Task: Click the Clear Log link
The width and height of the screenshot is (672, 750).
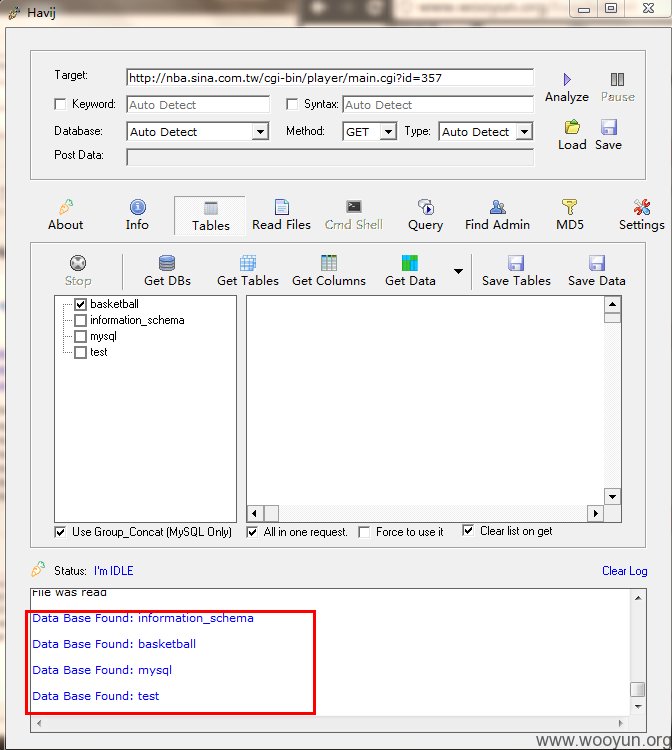Action: [624, 571]
